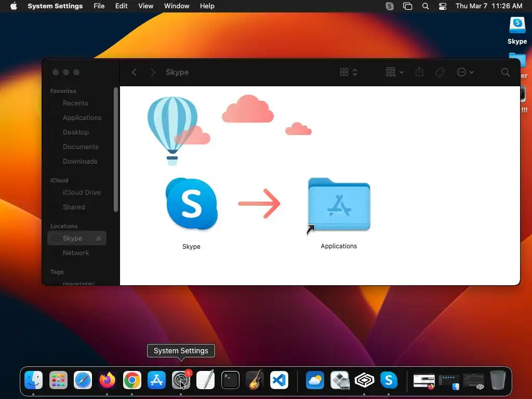Image resolution: width=532 pixels, height=399 pixels.
Task: Eject the Skype volume in sidebar
Action: coord(99,238)
